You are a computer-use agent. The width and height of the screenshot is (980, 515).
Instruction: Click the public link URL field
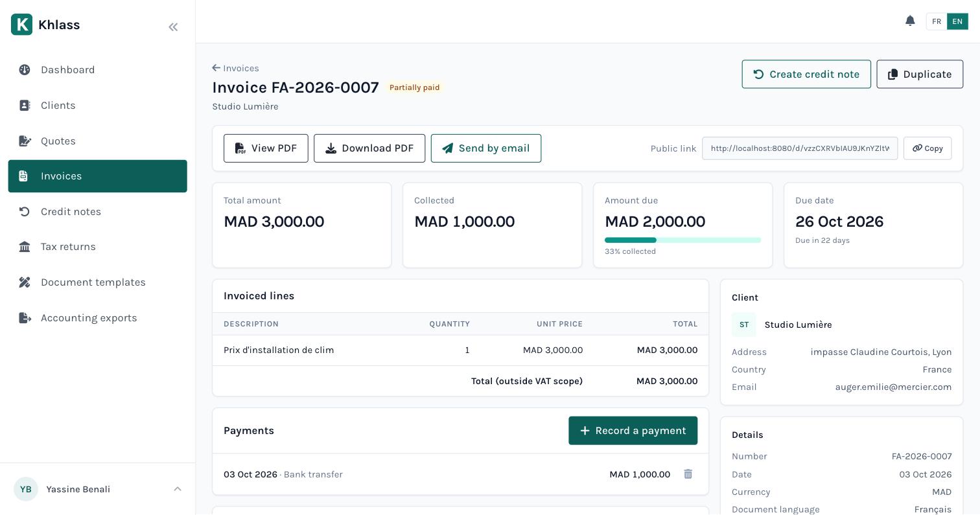coord(800,148)
